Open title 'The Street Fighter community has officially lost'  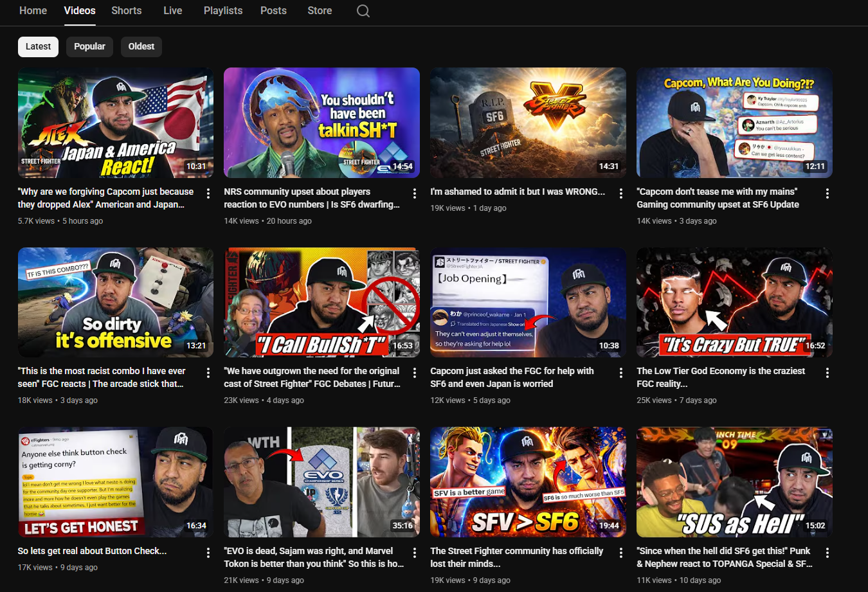(x=516, y=557)
